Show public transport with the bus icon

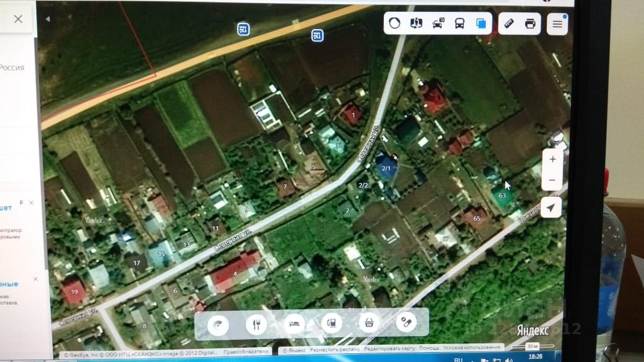coord(459,24)
